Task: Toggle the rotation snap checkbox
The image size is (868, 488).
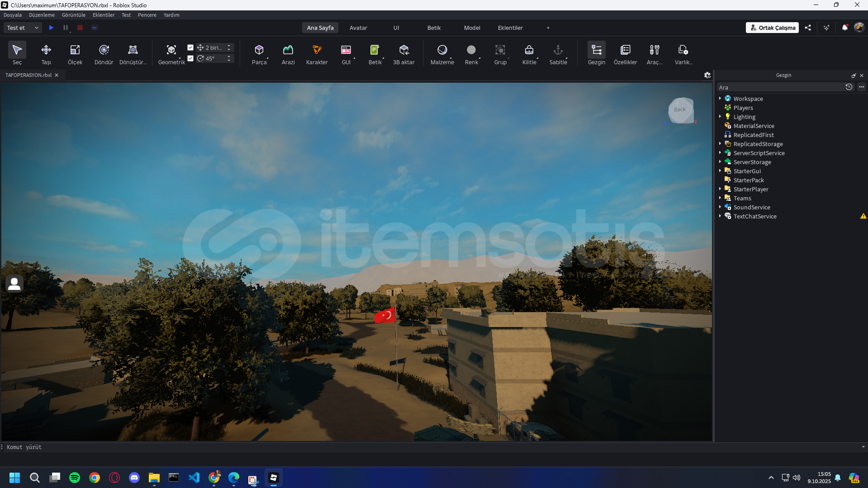Action: pyautogui.click(x=190, y=58)
